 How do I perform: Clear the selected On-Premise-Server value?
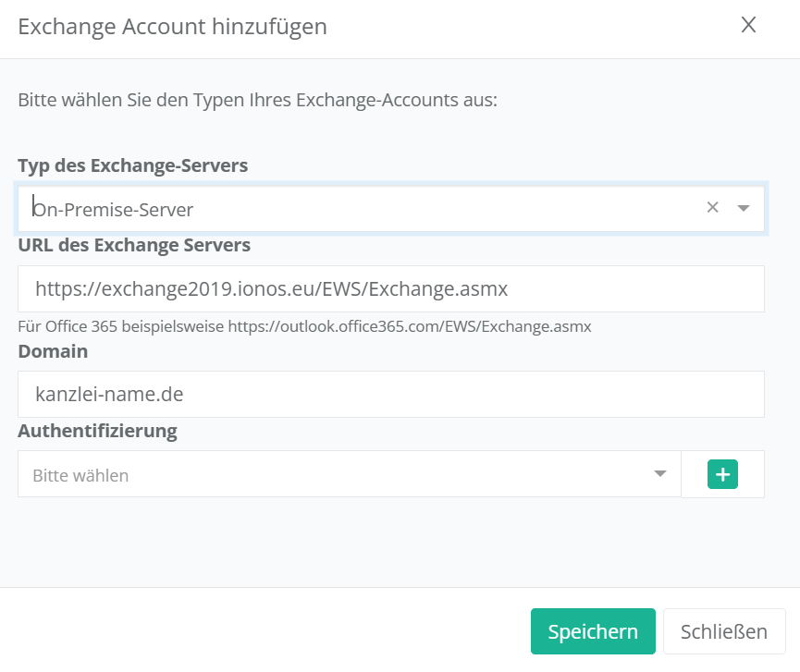coord(712,208)
